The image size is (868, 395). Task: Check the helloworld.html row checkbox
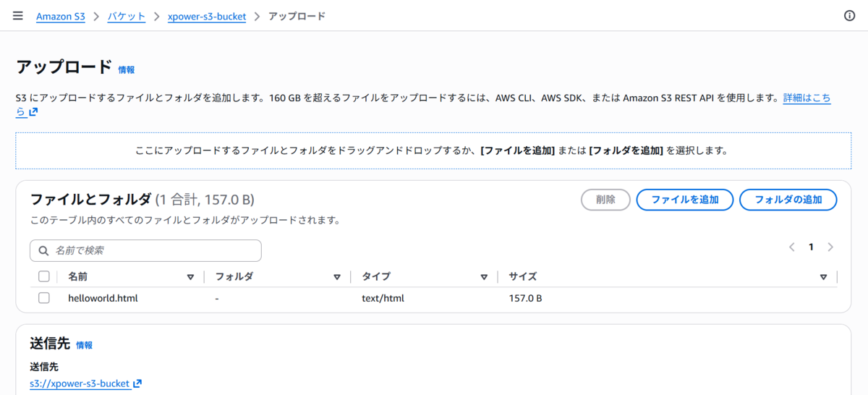[44, 298]
